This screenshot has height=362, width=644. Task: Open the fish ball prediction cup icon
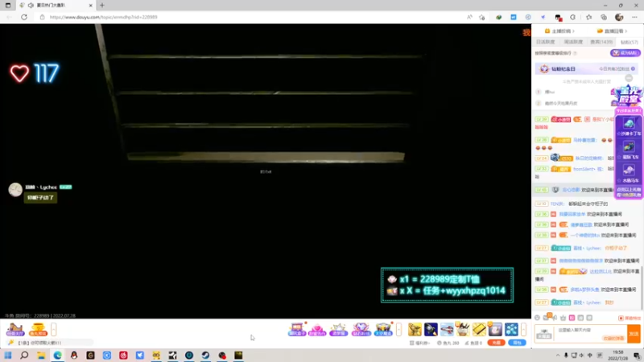38,329
